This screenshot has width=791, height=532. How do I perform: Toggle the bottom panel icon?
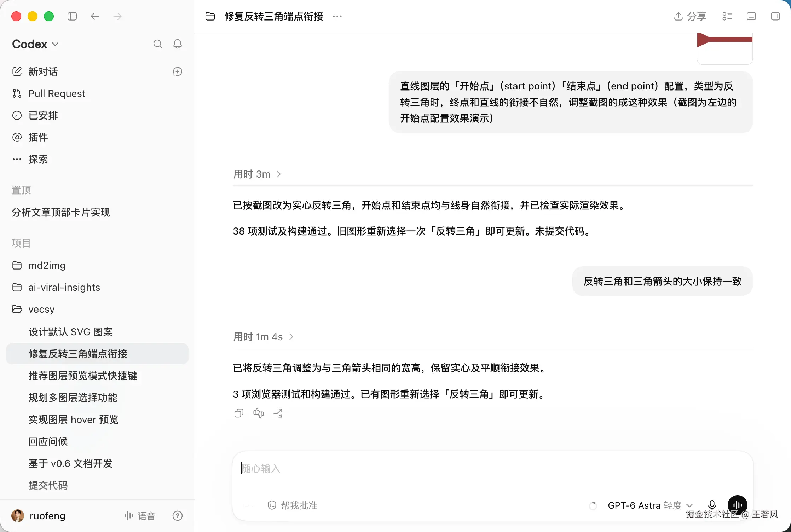coord(751,16)
